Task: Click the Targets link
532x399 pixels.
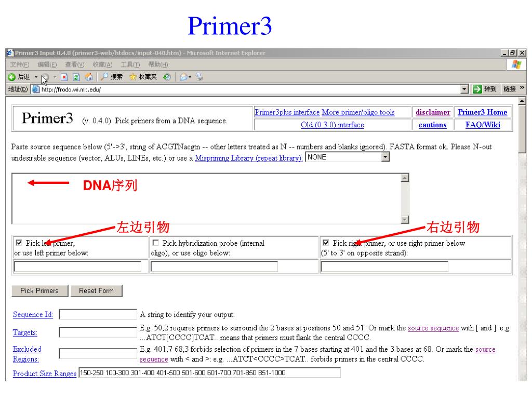Action: 25,332
